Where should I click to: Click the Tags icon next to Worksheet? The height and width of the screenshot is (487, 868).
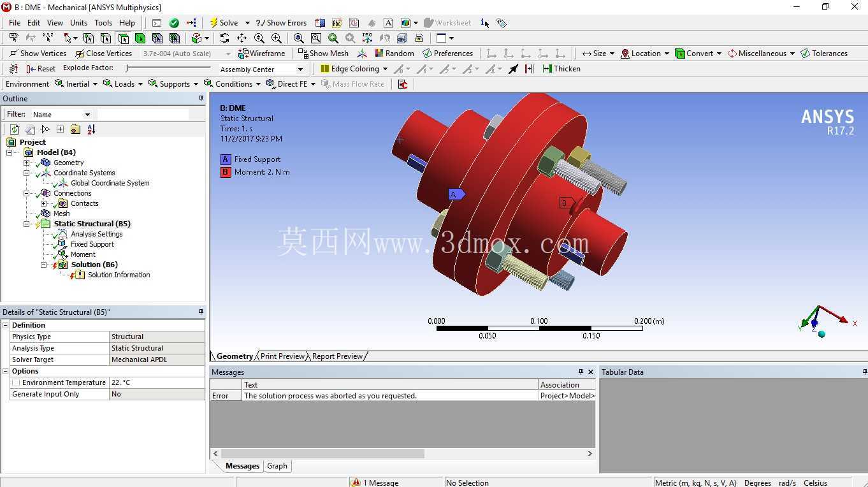(x=502, y=23)
